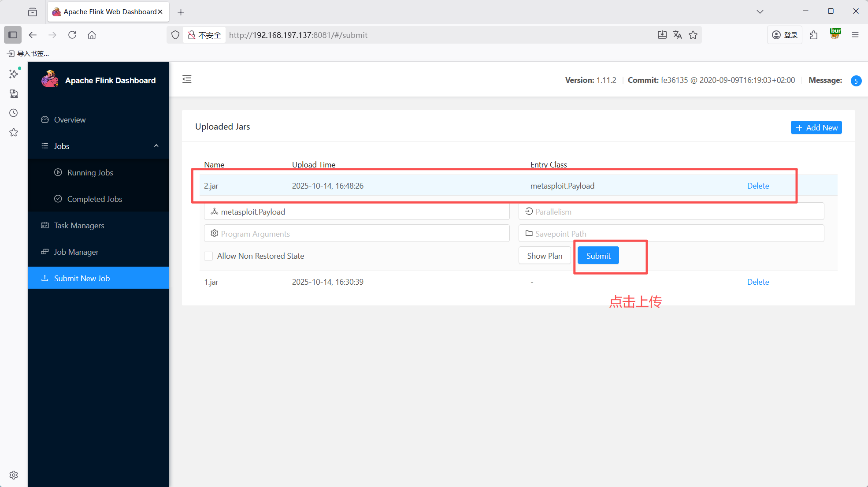Click the Add New button

tap(816, 127)
